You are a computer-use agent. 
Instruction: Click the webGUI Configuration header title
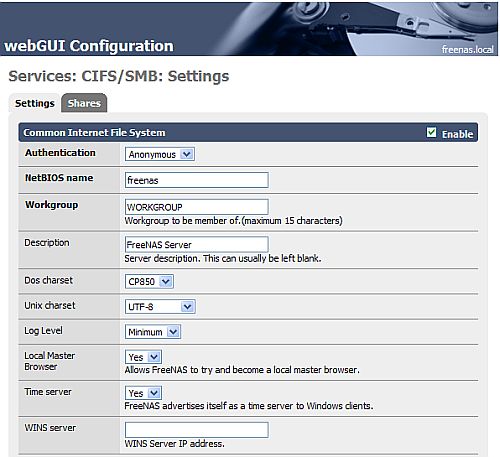tap(89, 46)
